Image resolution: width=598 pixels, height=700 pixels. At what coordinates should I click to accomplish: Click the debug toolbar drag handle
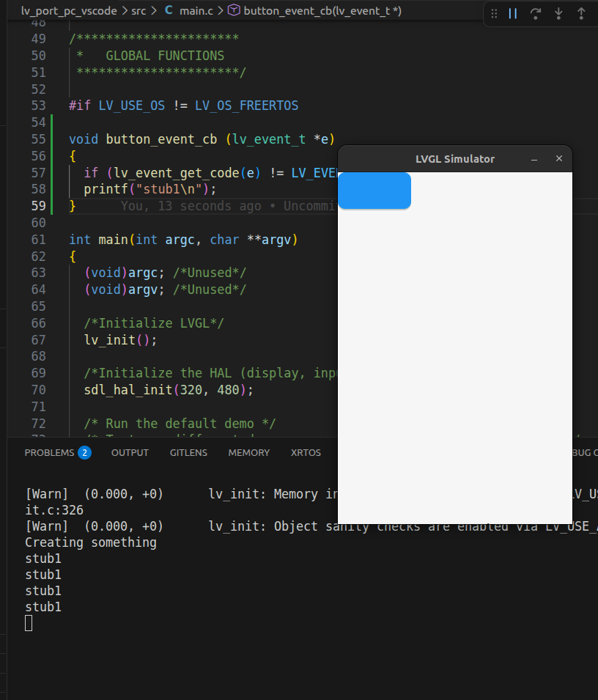[x=494, y=13]
